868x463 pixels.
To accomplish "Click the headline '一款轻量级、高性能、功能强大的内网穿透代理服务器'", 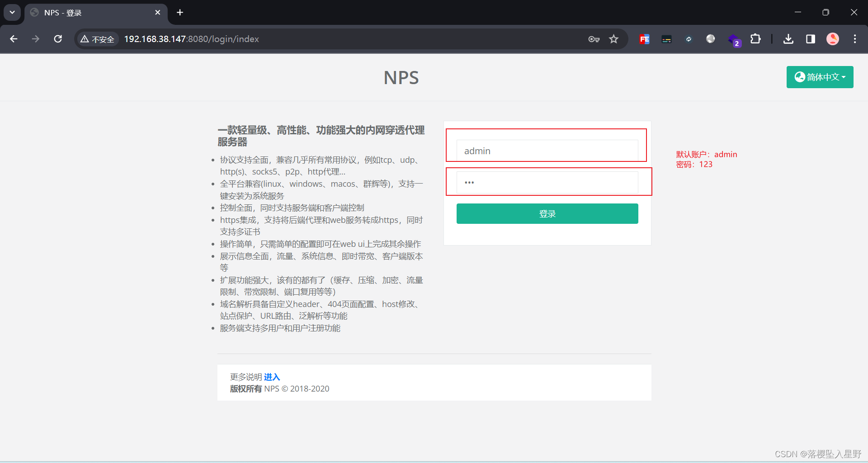I will coord(321,136).
